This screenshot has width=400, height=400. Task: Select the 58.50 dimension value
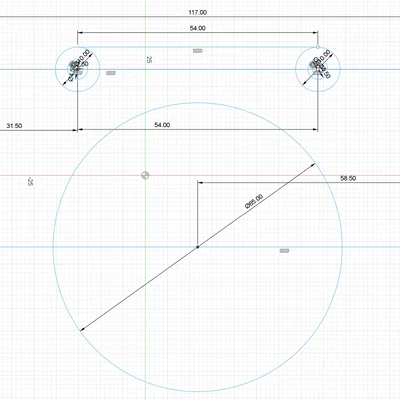pyautogui.click(x=348, y=178)
